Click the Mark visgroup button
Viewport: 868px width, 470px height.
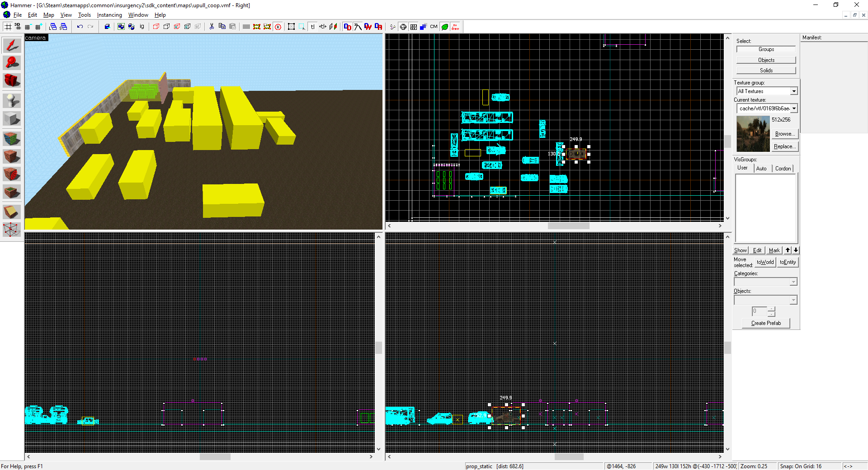774,250
